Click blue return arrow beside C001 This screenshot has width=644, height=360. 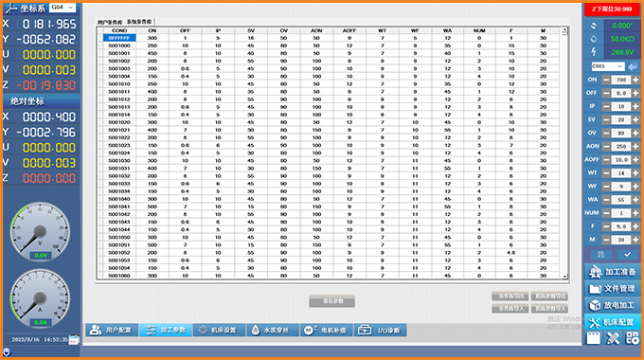(633, 66)
